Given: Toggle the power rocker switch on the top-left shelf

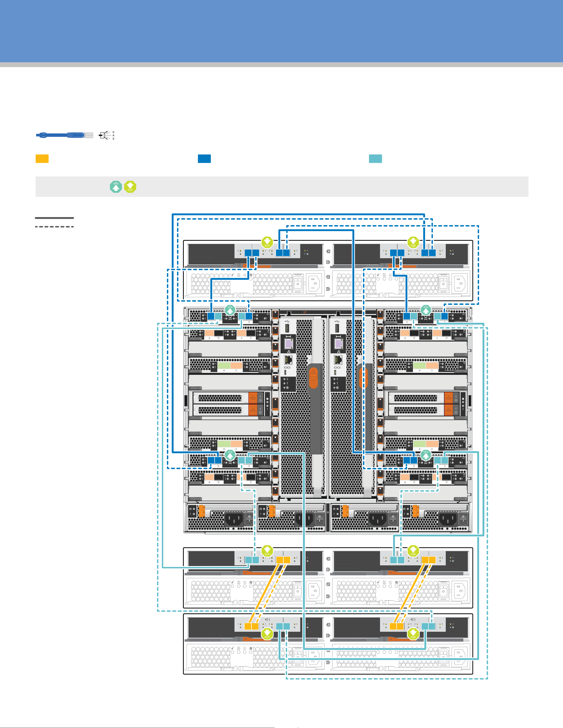Looking at the screenshot, I should (298, 283).
